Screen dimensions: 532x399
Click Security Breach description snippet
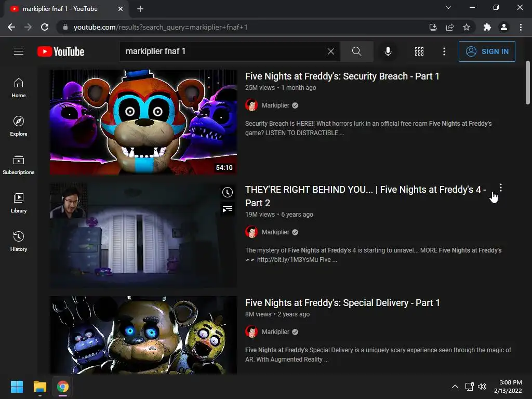tap(368, 128)
